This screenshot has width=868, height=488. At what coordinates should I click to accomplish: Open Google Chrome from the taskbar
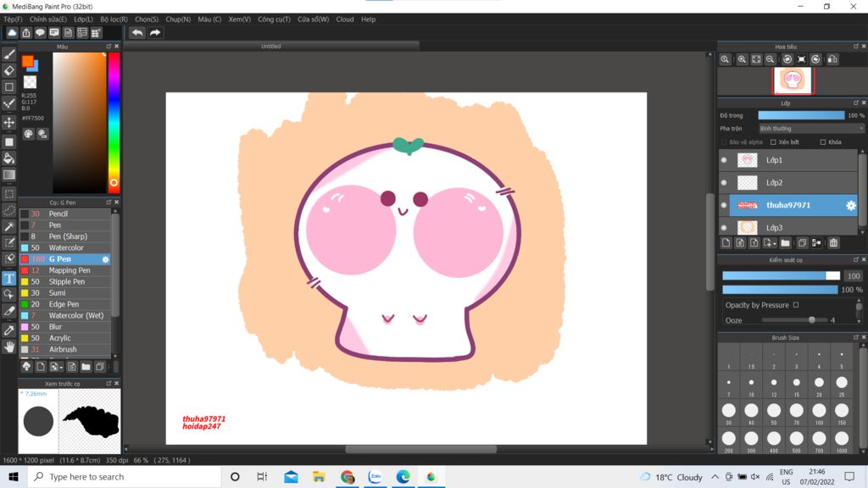[x=347, y=477]
